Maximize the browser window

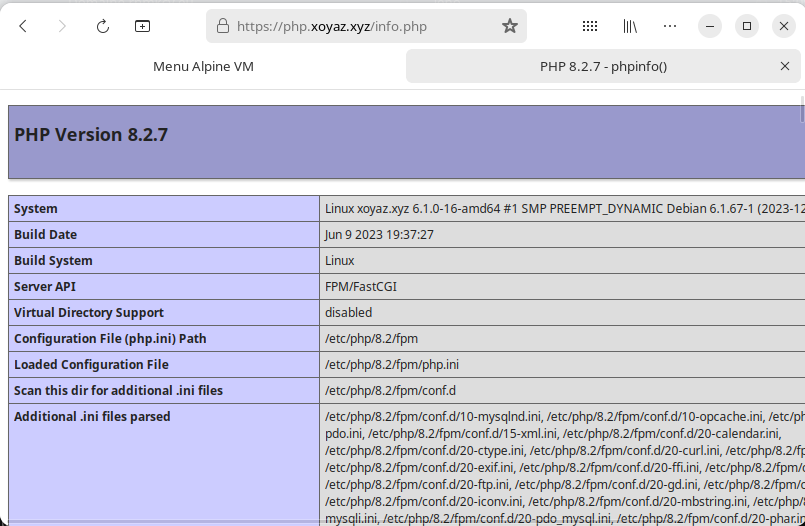pos(747,26)
